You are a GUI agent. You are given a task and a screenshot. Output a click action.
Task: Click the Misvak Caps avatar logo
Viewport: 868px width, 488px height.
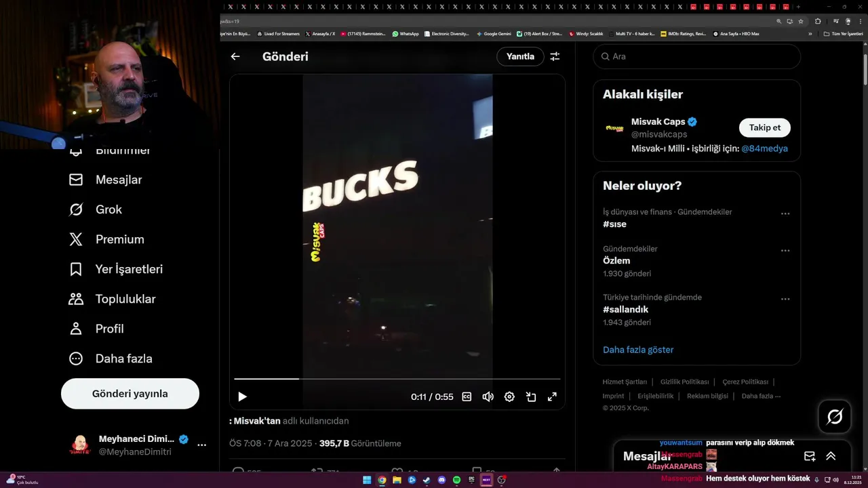pos(614,127)
